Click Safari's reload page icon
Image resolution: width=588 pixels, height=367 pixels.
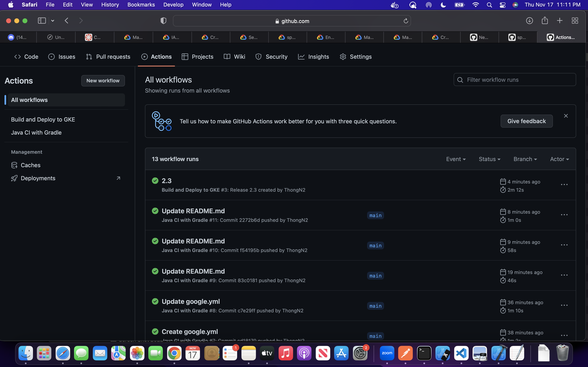405,21
